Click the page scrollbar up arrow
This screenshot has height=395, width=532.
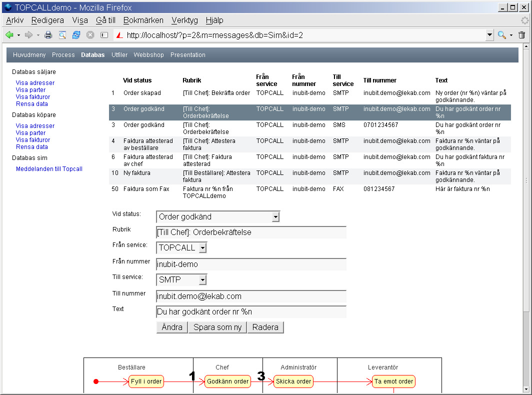pyautogui.click(x=526, y=46)
